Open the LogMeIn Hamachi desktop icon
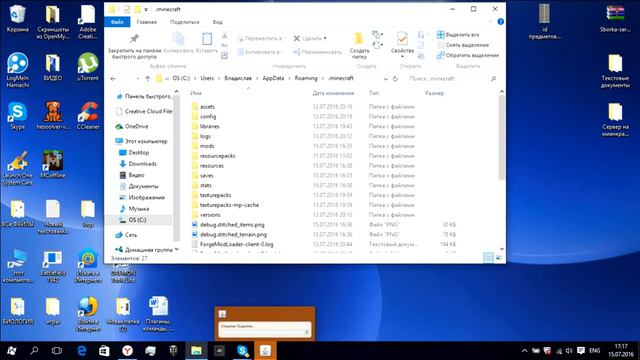640x360 pixels. 18,70
